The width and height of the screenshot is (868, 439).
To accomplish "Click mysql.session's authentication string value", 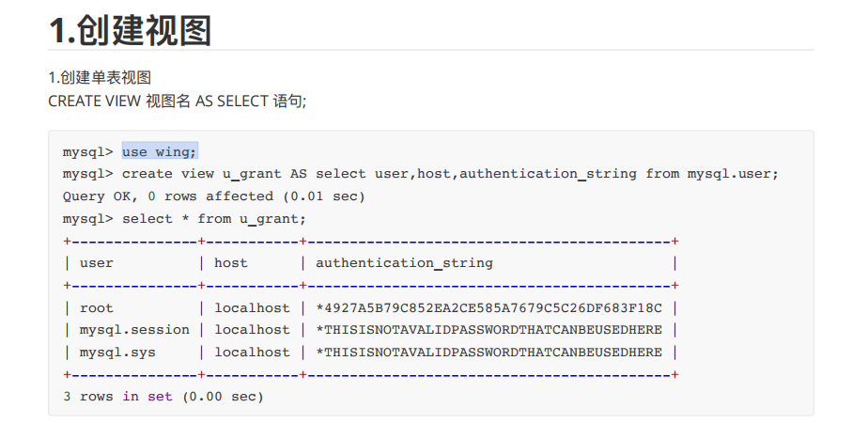I will tap(488, 330).
